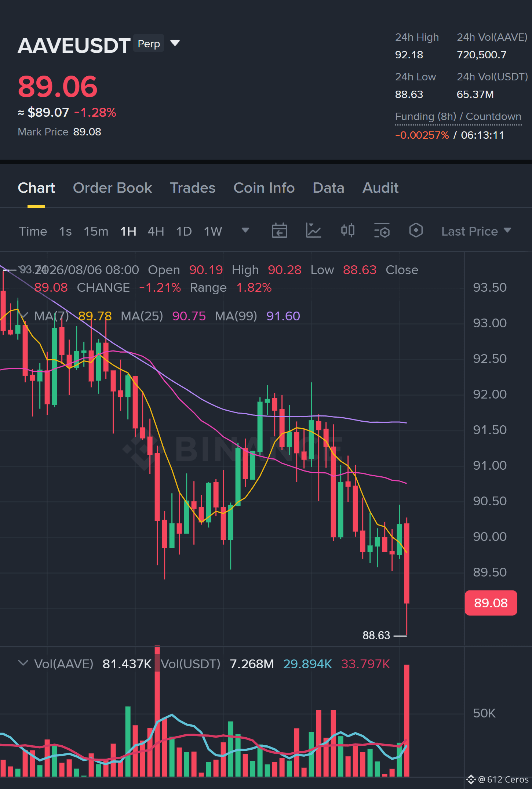Click the funding rate -0.00257%
This screenshot has width=532, height=789.
click(x=422, y=135)
